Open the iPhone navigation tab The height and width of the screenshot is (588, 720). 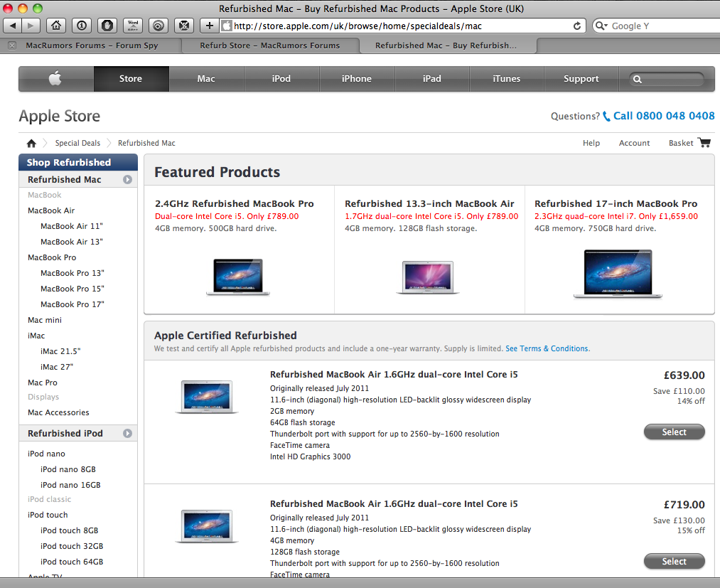coord(357,78)
